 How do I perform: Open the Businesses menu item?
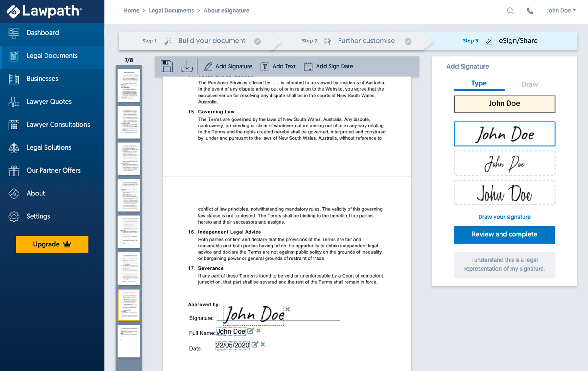52,79
